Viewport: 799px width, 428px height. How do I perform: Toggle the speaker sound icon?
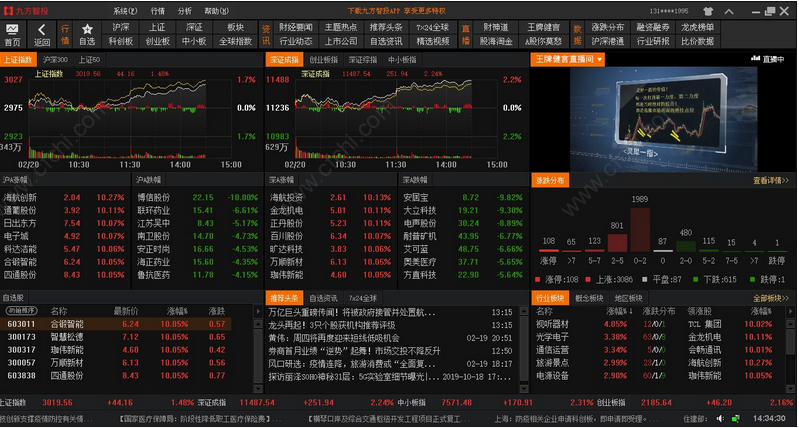[x=720, y=418]
